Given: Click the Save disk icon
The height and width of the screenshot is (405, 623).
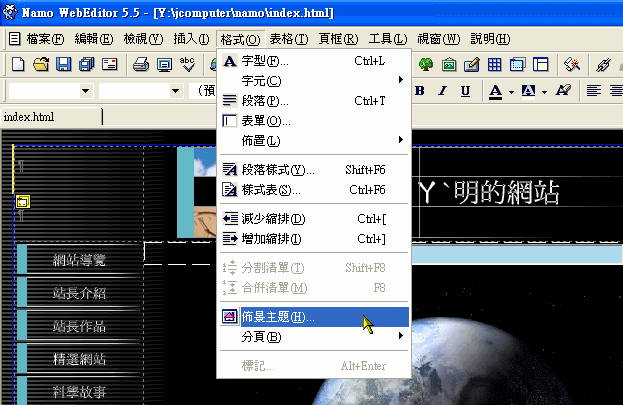Looking at the screenshot, I should pos(63,64).
